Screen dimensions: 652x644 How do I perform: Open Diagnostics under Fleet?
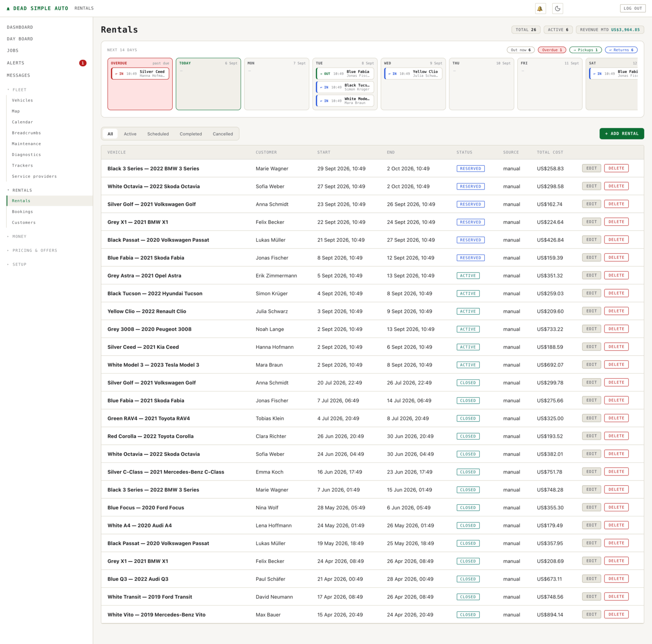27,155
